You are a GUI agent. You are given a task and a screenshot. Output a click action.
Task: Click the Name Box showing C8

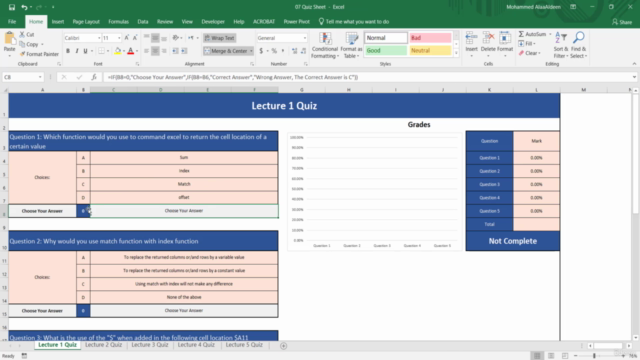click(x=22, y=77)
